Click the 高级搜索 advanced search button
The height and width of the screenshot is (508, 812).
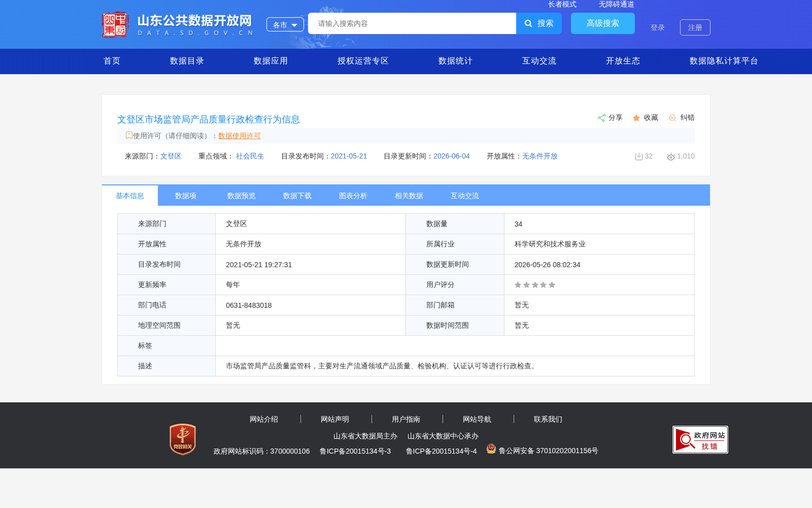[x=603, y=23]
